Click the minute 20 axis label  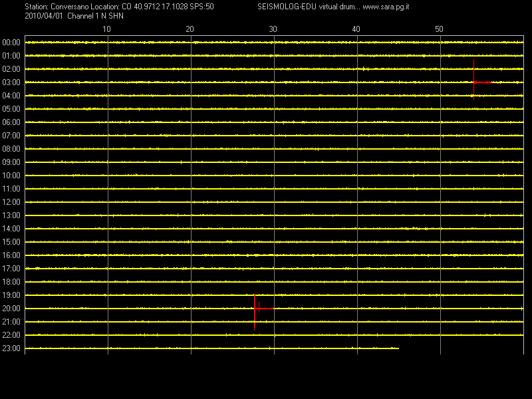point(190,29)
